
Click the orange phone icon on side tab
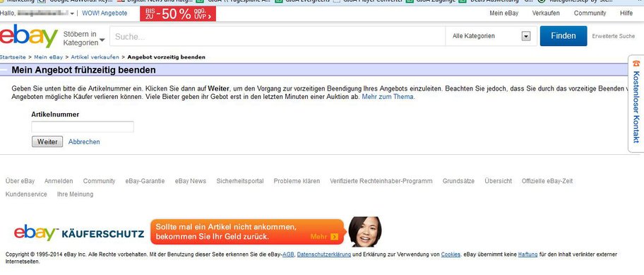pyautogui.click(x=636, y=64)
